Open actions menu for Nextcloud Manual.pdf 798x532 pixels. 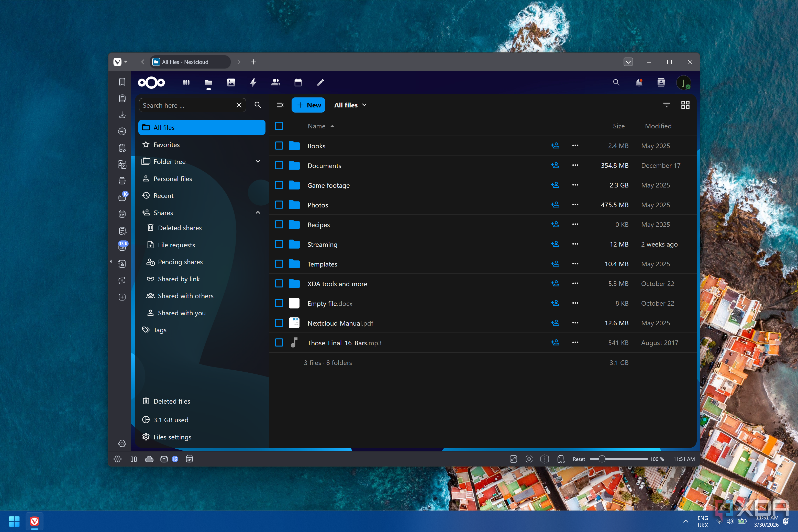click(575, 323)
